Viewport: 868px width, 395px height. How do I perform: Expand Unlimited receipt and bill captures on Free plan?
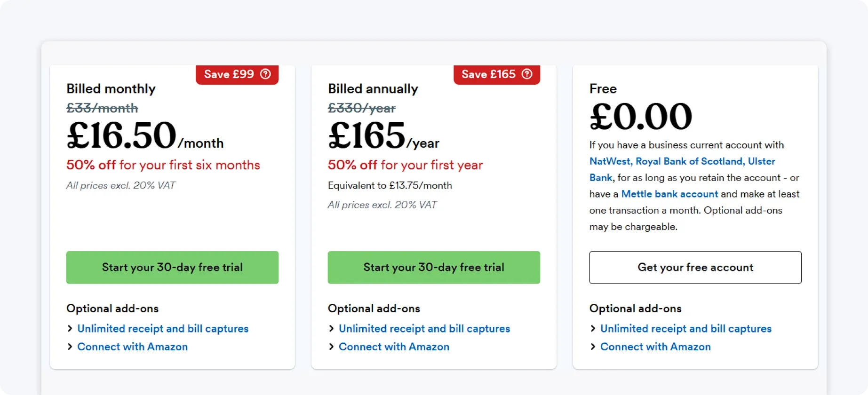pyautogui.click(x=592, y=328)
